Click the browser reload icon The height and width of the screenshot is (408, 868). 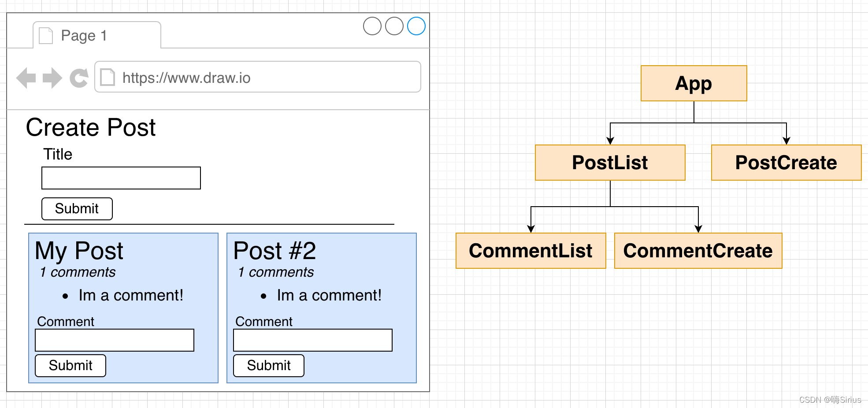tap(79, 78)
